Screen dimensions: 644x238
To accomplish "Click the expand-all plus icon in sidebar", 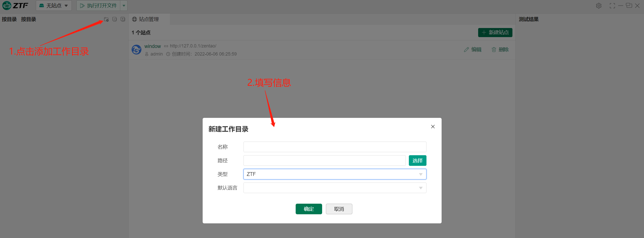I will pyautogui.click(x=123, y=19).
